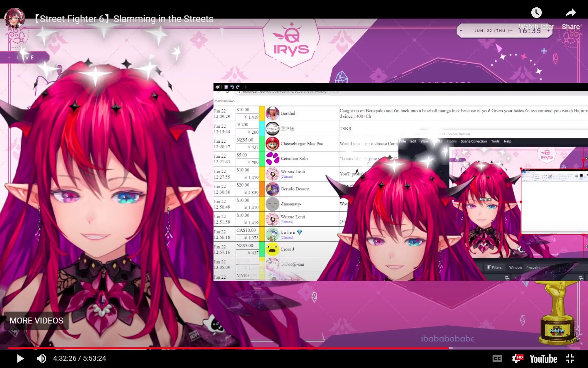
Task: Open Edit menu in the OBS window
Action: click(413, 141)
